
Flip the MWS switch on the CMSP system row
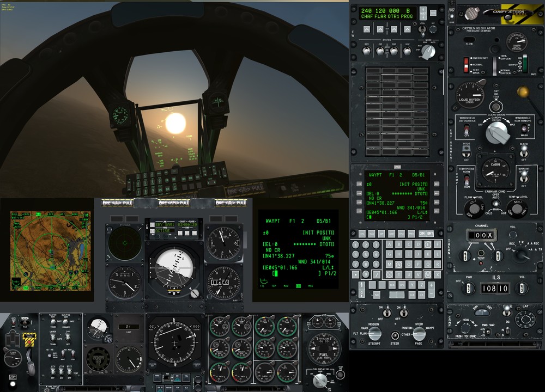point(367,51)
